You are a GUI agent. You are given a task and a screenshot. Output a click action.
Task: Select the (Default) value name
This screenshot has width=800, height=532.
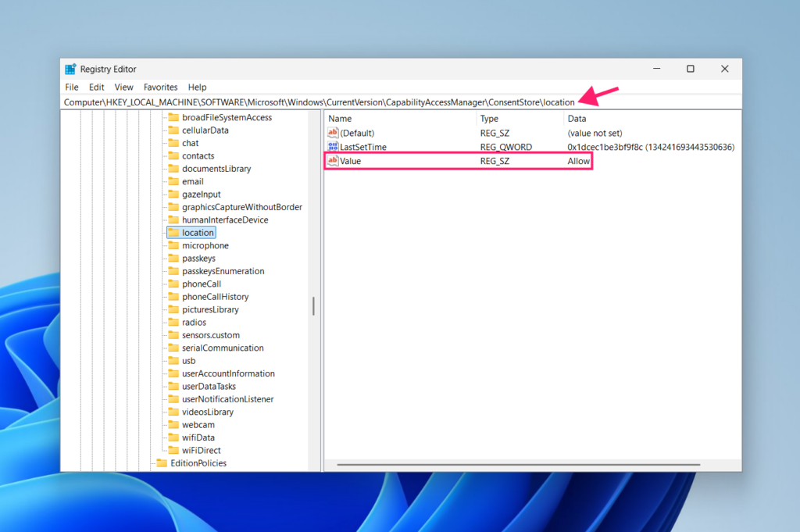357,133
